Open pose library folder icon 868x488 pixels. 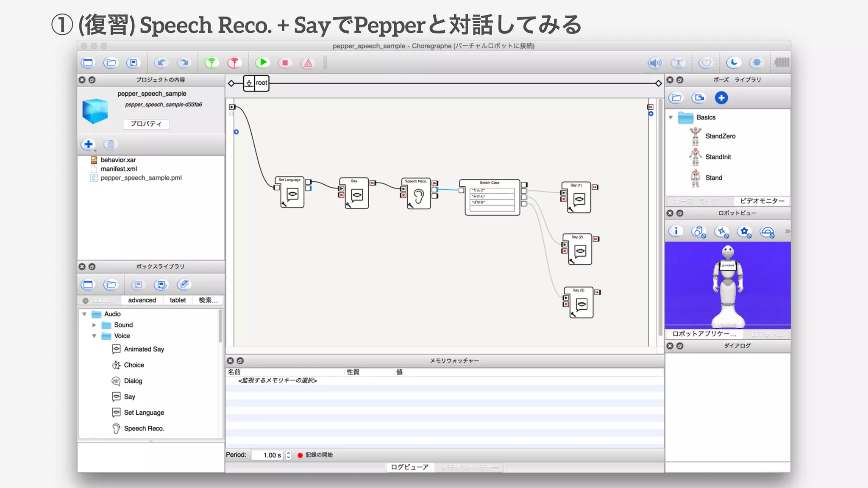pos(676,98)
